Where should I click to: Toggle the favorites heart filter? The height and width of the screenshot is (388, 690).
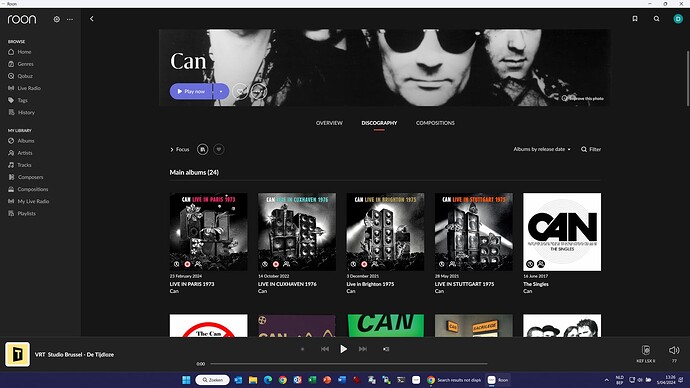point(219,150)
